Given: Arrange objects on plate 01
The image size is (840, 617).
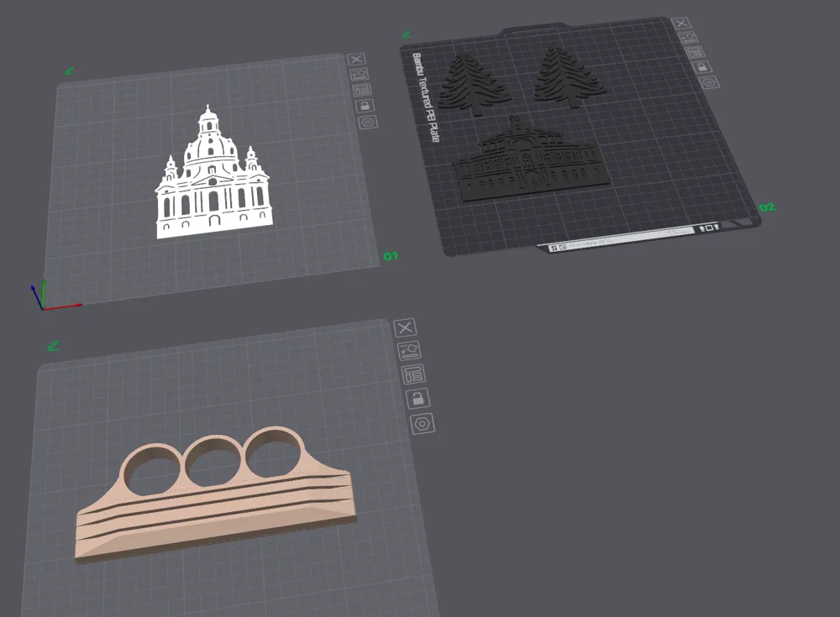Looking at the screenshot, I should click(x=362, y=90).
